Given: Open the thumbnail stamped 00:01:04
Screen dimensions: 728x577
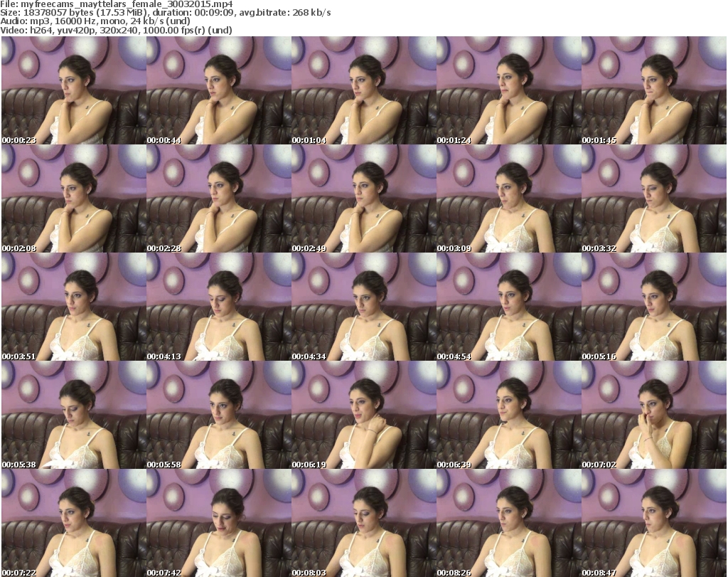Looking at the screenshot, I should click(x=363, y=90).
